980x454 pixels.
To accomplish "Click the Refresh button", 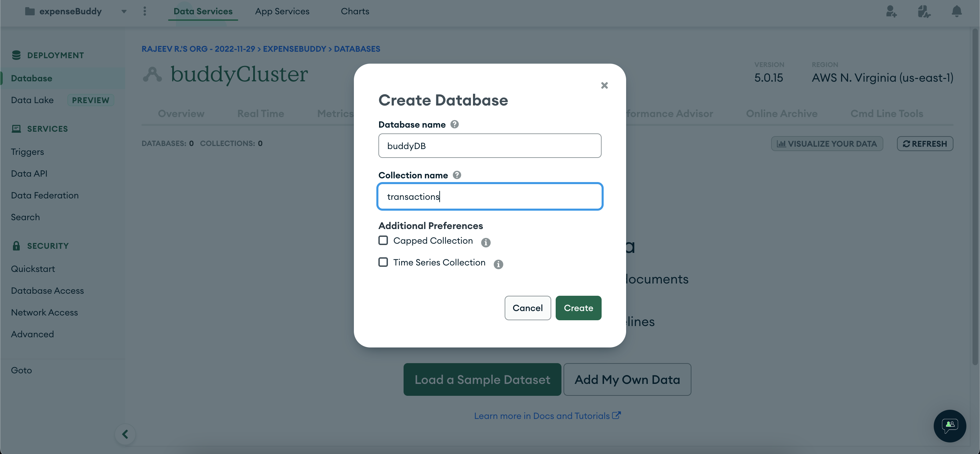I will (925, 144).
